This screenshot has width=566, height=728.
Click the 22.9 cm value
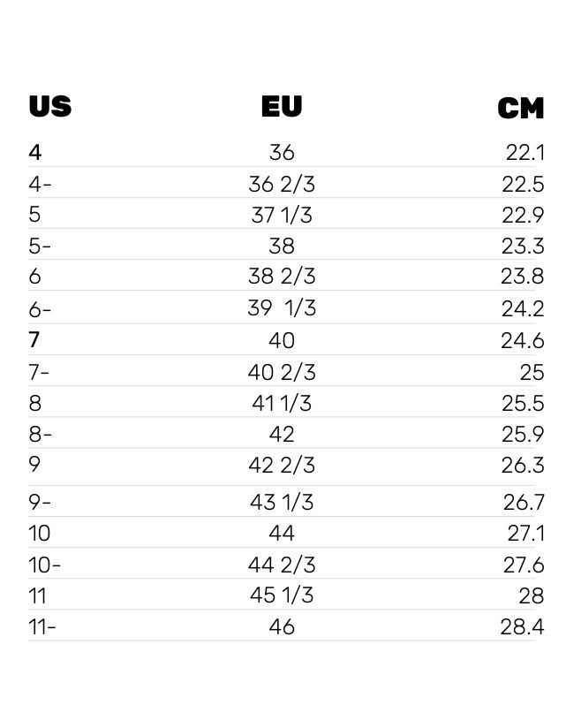click(523, 215)
